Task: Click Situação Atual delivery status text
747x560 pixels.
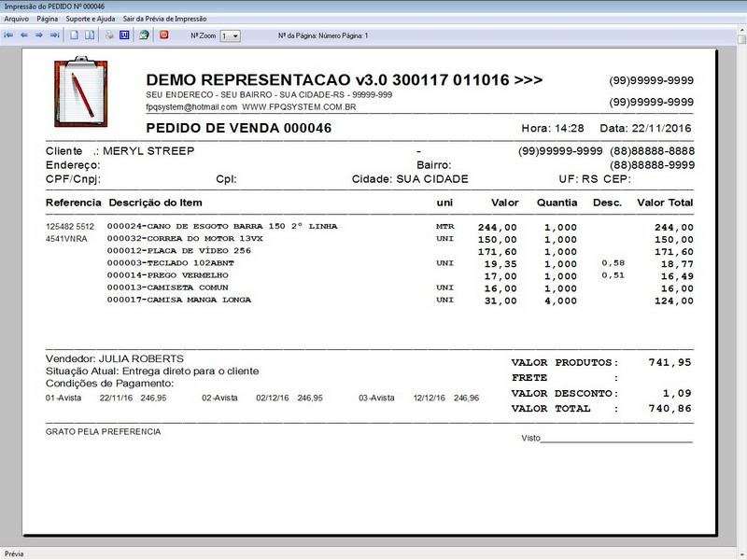Action: [x=152, y=371]
